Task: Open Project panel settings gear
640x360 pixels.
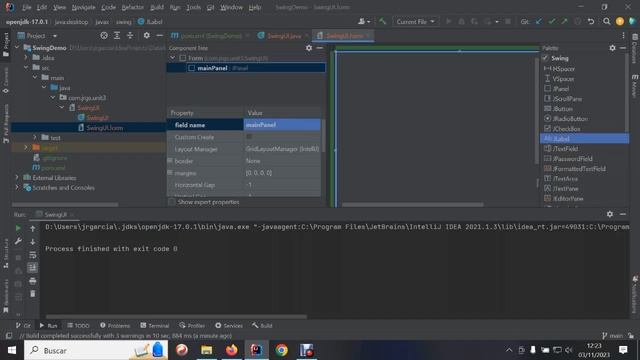Action: point(147,36)
